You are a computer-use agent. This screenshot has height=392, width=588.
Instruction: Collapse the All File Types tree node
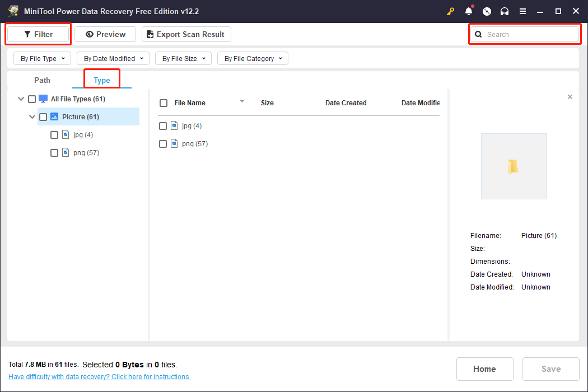pos(21,99)
